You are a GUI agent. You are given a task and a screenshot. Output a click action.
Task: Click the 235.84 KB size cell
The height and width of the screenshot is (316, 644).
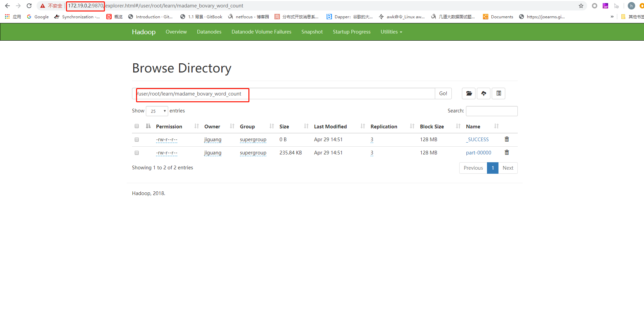point(291,153)
